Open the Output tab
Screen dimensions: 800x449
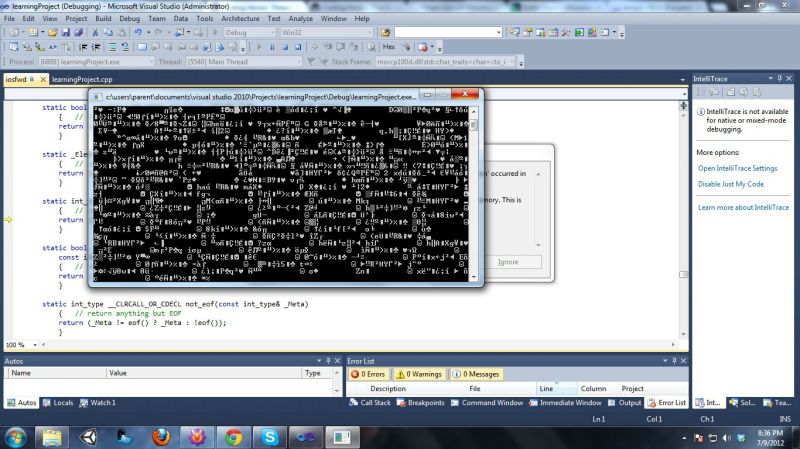pyautogui.click(x=624, y=403)
